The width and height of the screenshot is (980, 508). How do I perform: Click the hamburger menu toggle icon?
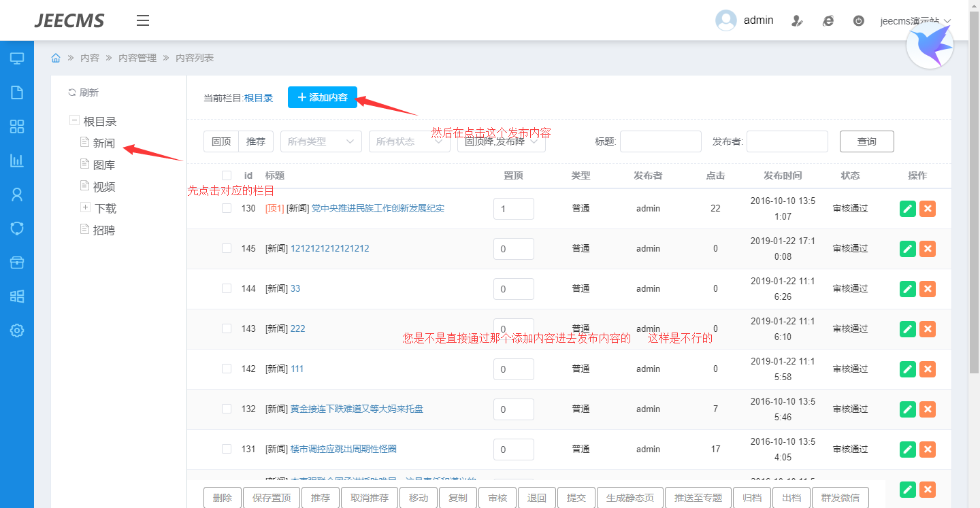(143, 20)
